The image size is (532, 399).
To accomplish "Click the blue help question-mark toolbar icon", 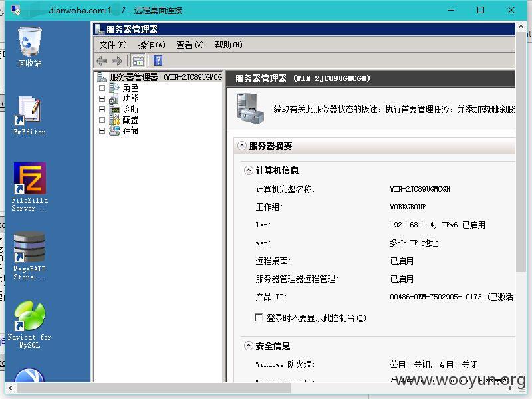I will (158, 61).
